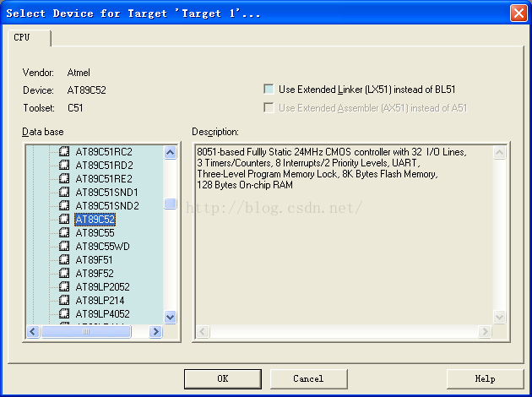This screenshot has height=397, width=532.
Task: Click the chip icon beside AT89LP4052
Action: pos(64,314)
